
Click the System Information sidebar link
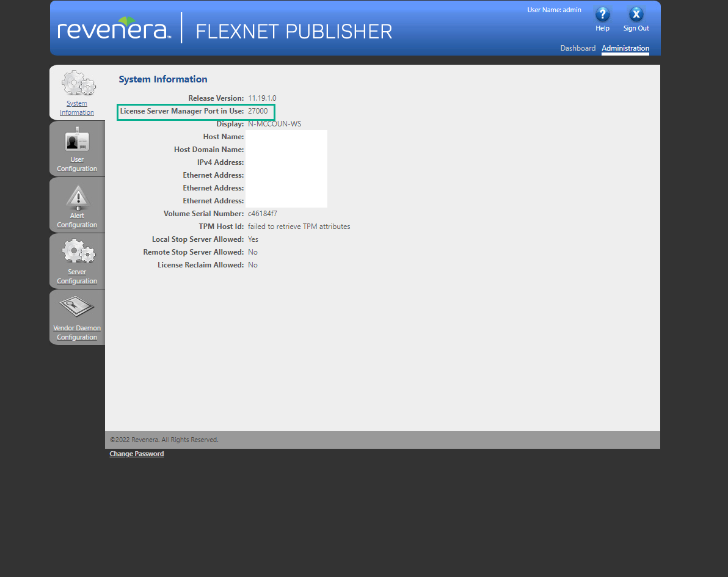coord(76,107)
